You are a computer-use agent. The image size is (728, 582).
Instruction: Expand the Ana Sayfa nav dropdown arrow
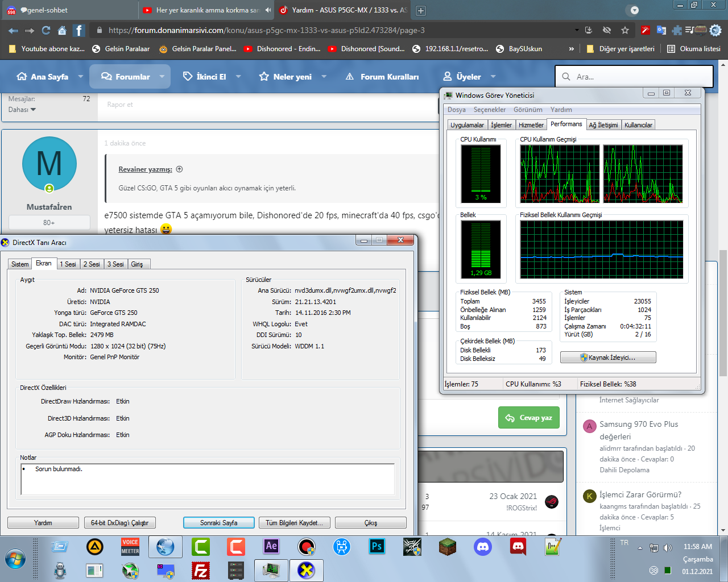pos(81,77)
